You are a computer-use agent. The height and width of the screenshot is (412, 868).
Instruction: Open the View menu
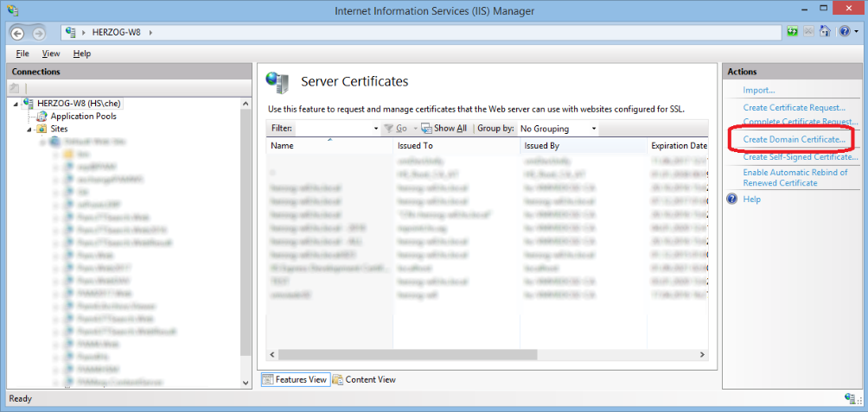51,54
